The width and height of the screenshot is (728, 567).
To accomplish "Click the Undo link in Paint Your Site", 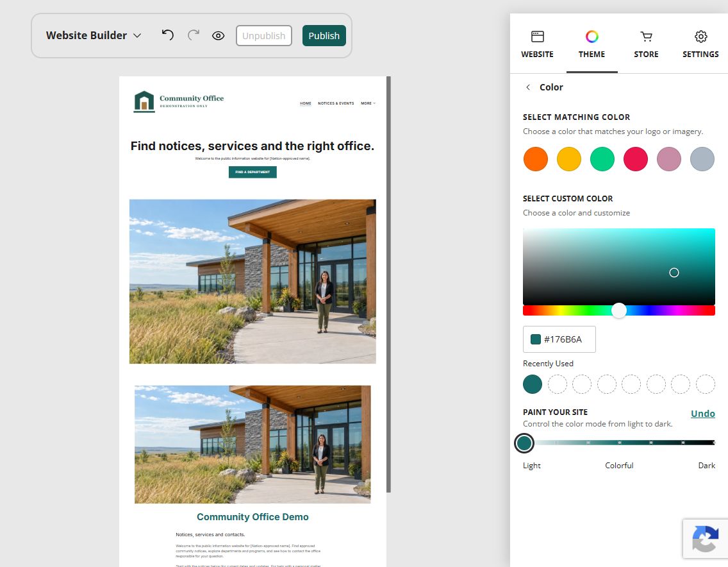I will coord(702,414).
